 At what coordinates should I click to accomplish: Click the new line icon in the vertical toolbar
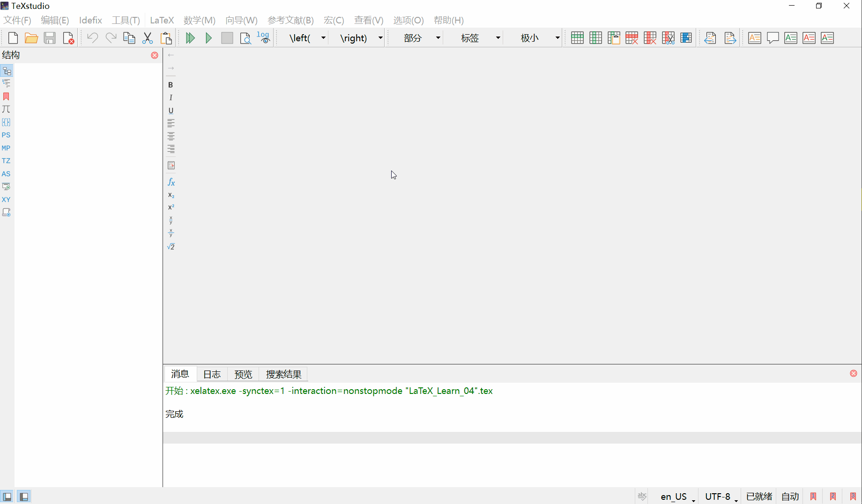coord(171,165)
